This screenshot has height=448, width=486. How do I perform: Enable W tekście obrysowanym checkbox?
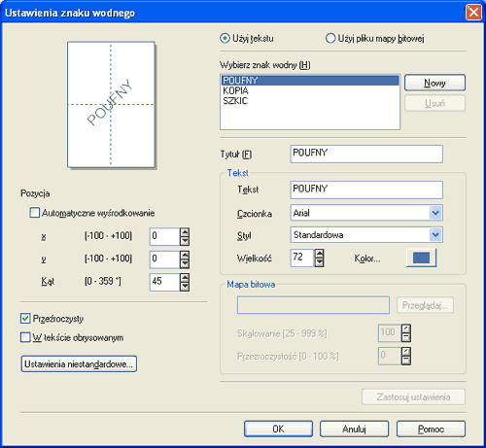[25, 337]
